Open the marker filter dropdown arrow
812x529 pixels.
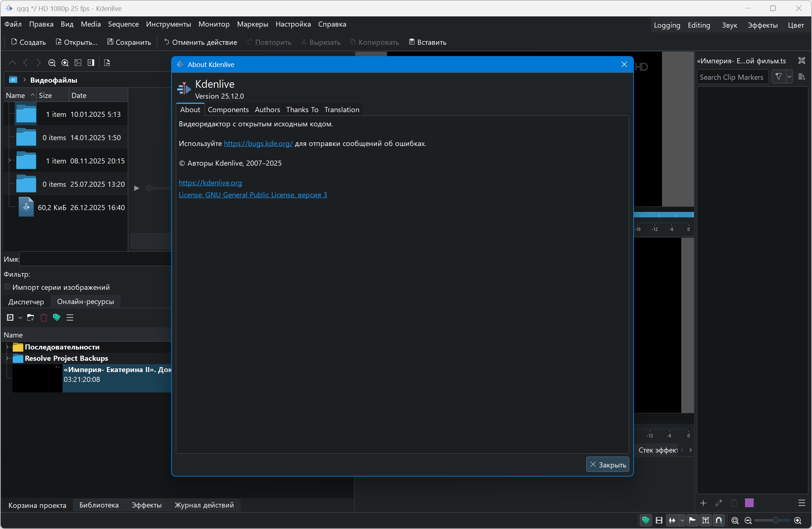[789, 77]
